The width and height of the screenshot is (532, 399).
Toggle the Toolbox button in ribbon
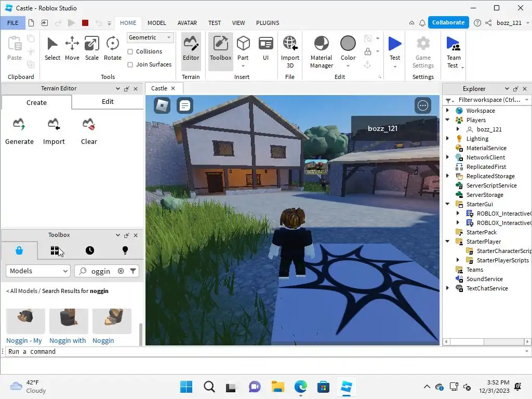(220, 51)
